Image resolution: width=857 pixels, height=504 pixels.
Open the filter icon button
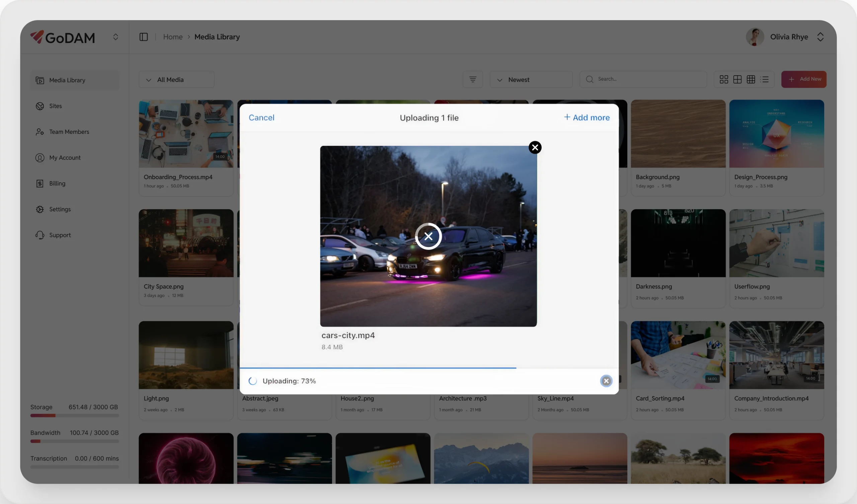(472, 79)
